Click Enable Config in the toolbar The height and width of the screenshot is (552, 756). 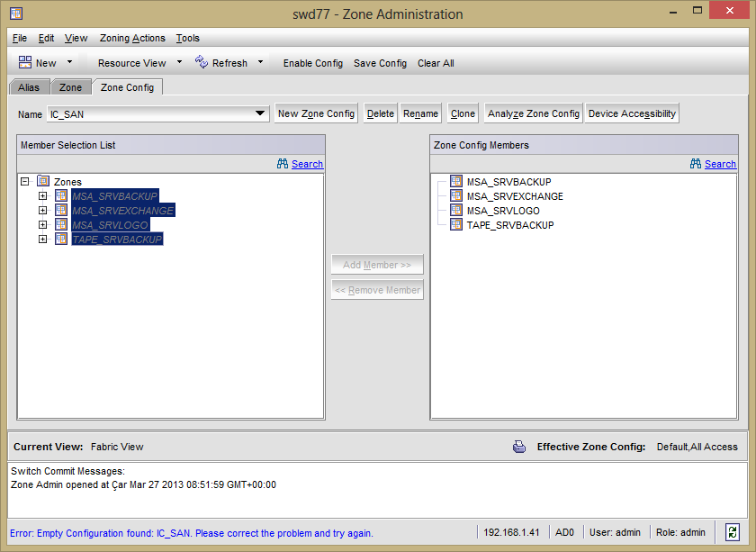313,63
